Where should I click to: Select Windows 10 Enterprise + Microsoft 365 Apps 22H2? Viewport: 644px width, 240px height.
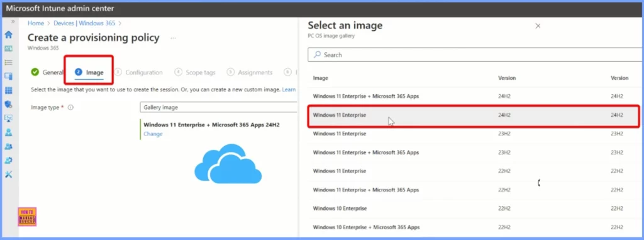(x=475, y=227)
